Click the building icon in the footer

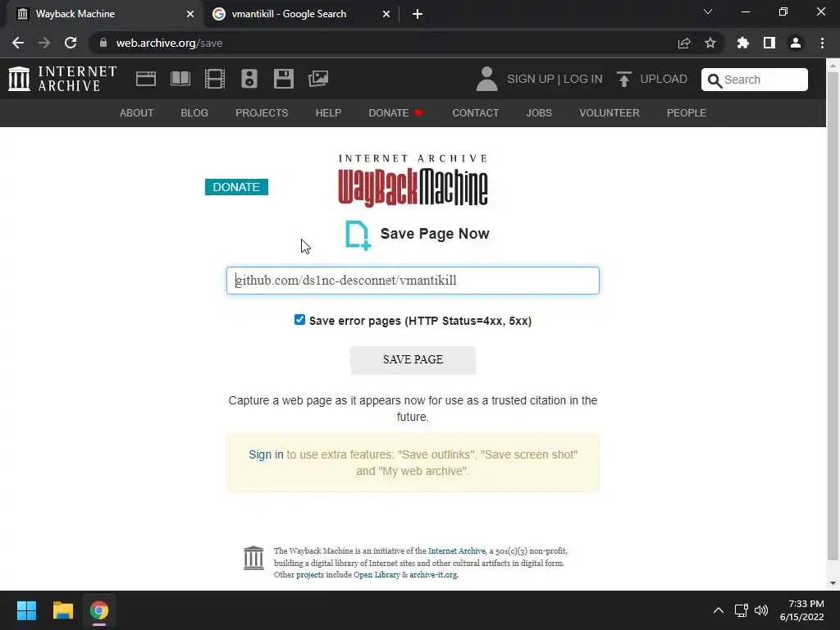pos(253,558)
